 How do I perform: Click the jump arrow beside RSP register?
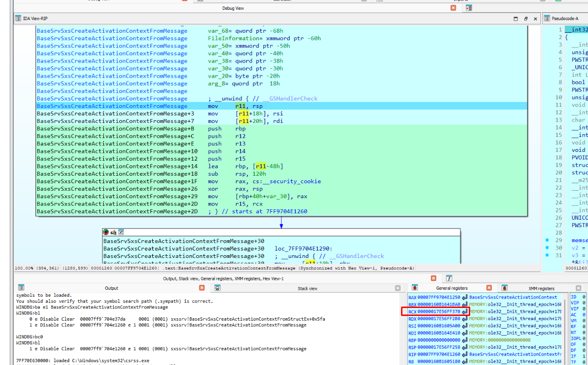click(x=465, y=347)
